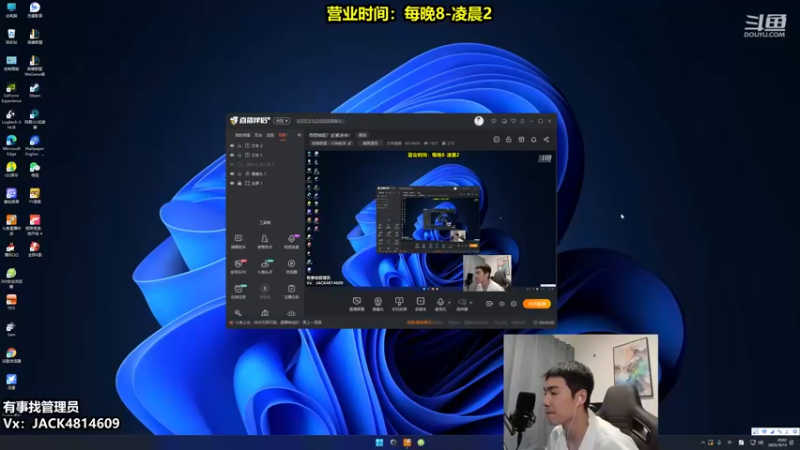Toggle the lock on 全屏 1 source
Image resolution: width=800 pixels, height=450 pixels.
pos(239,183)
